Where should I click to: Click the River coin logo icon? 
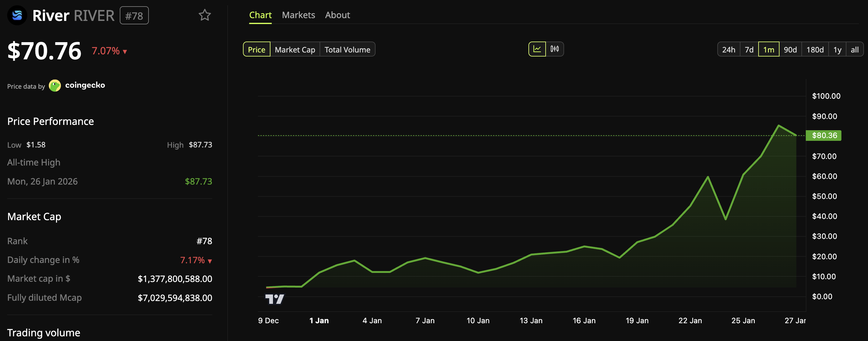[17, 15]
